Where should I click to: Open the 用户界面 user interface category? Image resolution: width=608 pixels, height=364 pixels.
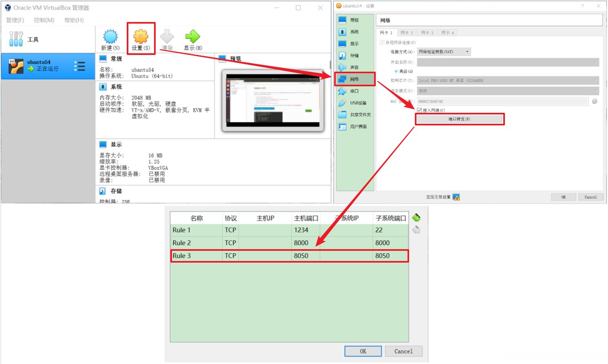355,127
